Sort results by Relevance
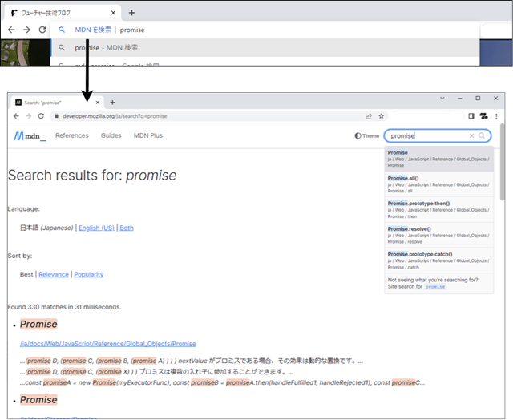 tap(54, 274)
